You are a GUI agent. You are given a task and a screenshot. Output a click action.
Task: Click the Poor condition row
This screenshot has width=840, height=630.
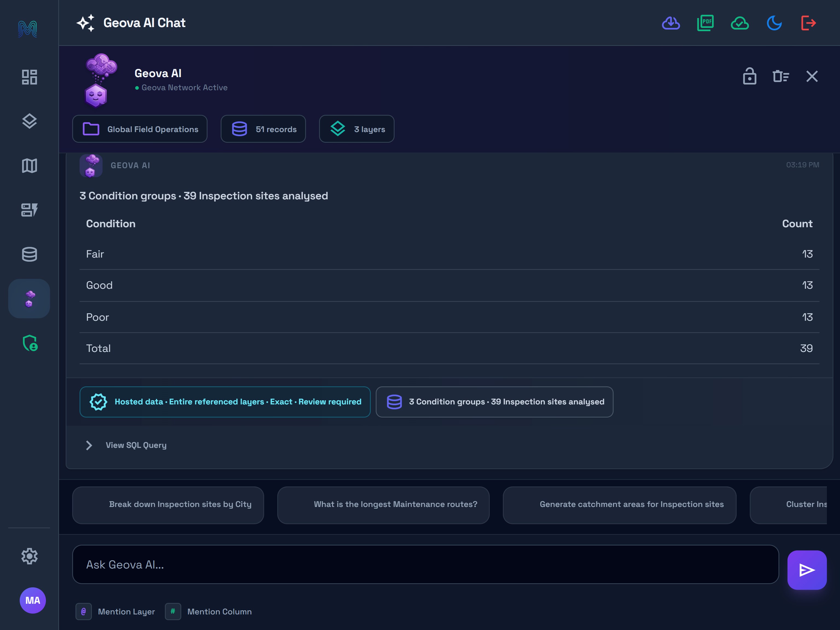coord(449,317)
